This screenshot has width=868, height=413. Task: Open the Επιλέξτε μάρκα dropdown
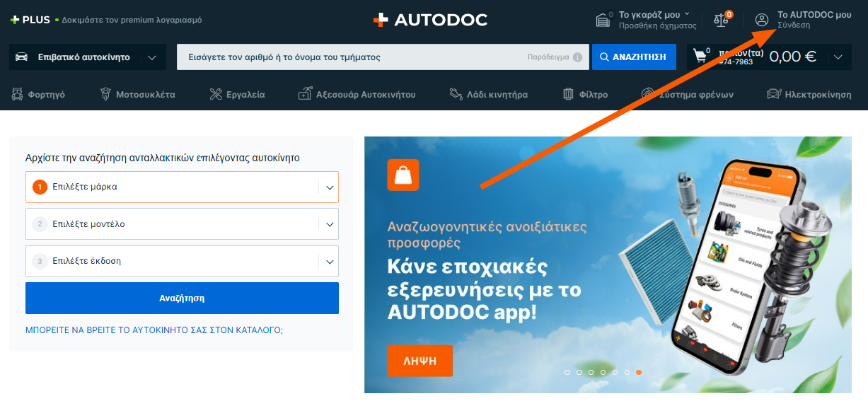click(x=182, y=187)
